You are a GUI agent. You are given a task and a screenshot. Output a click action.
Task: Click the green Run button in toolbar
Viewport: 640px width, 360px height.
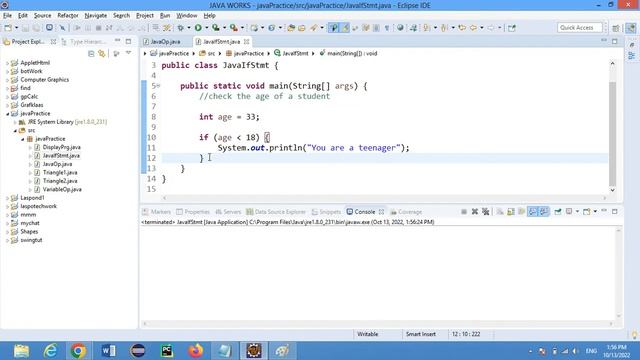[x=198, y=28]
